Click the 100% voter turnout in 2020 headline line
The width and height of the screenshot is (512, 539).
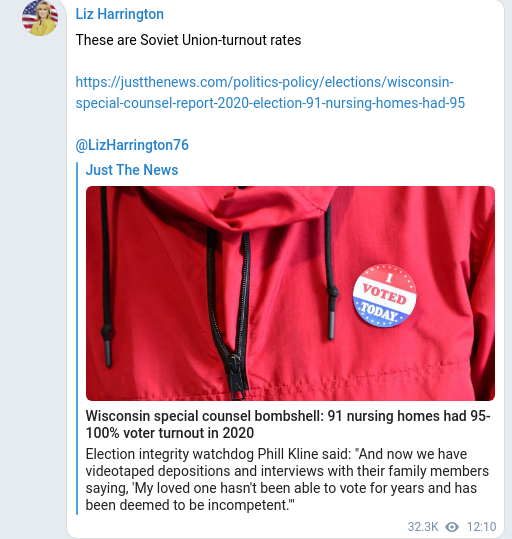(170, 433)
